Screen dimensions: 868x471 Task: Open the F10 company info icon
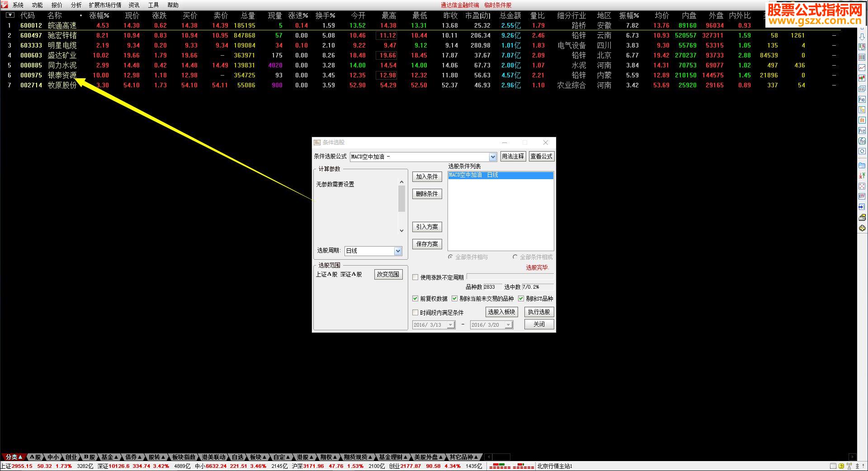click(x=862, y=99)
